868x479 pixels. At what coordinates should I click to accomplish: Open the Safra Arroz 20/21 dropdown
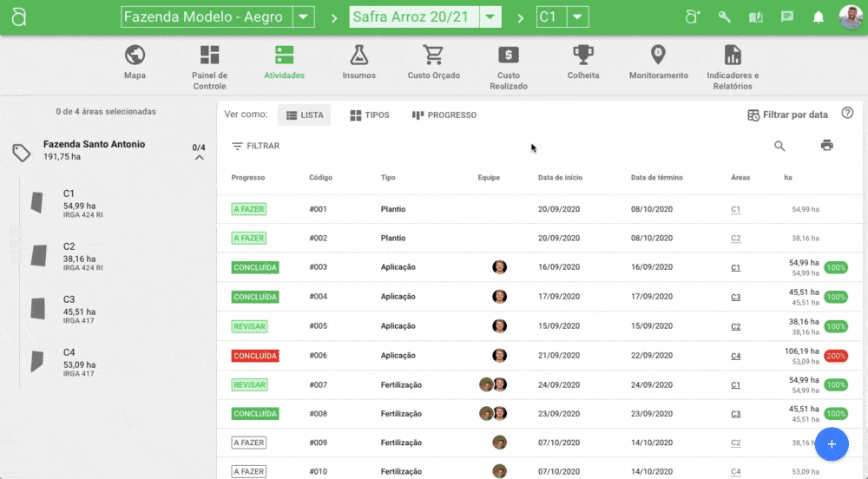click(490, 17)
